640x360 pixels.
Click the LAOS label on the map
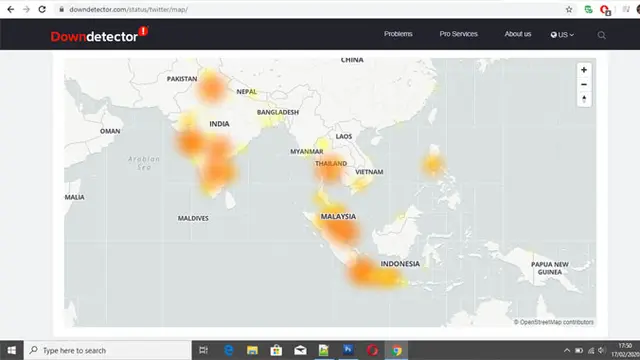[344, 136]
